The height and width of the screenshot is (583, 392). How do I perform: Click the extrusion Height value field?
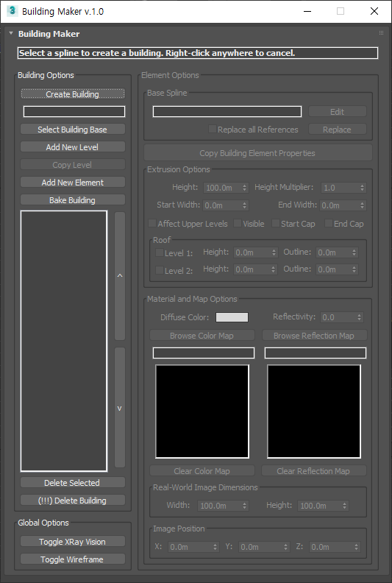[x=222, y=188]
